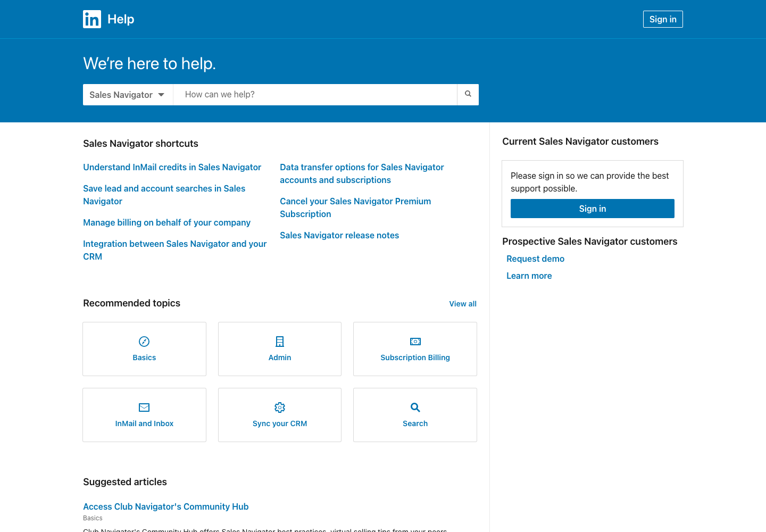
Task: Open the Basics compass icon
Action: (144, 342)
